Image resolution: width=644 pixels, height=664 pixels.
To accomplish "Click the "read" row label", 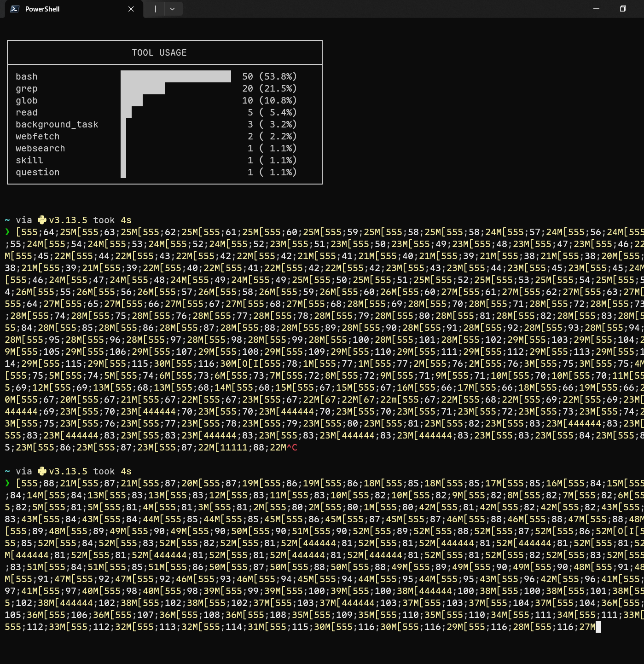I will tap(27, 112).
